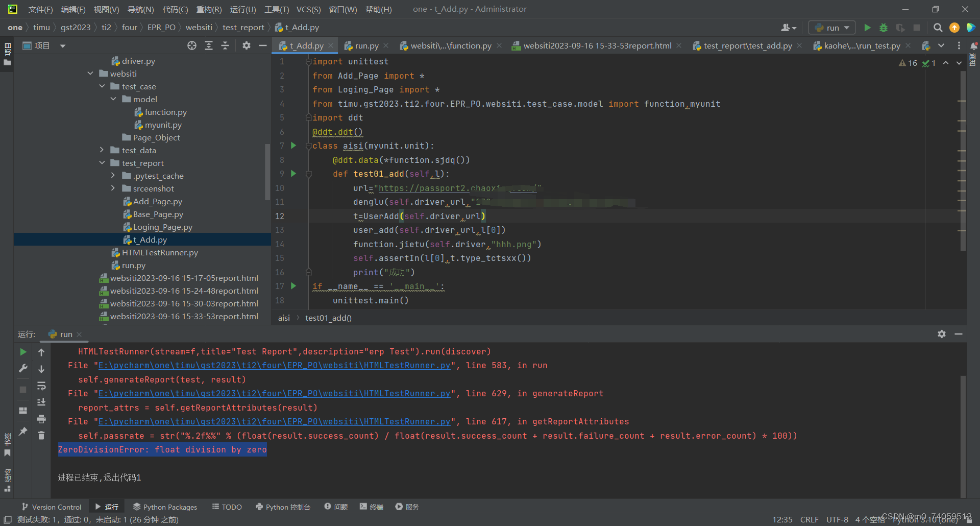Click the Stop square icon in top toolbar

coord(917,28)
